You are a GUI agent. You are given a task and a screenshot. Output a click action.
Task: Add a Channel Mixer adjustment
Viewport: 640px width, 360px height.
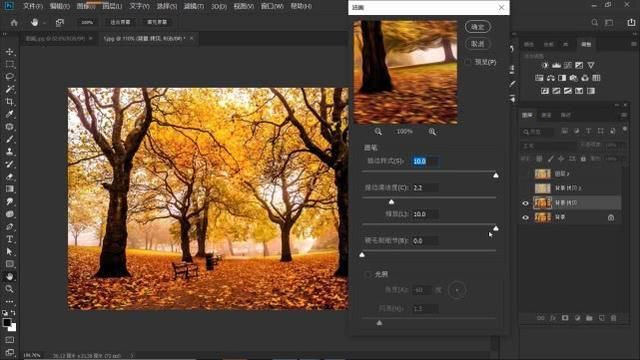[x=585, y=78]
